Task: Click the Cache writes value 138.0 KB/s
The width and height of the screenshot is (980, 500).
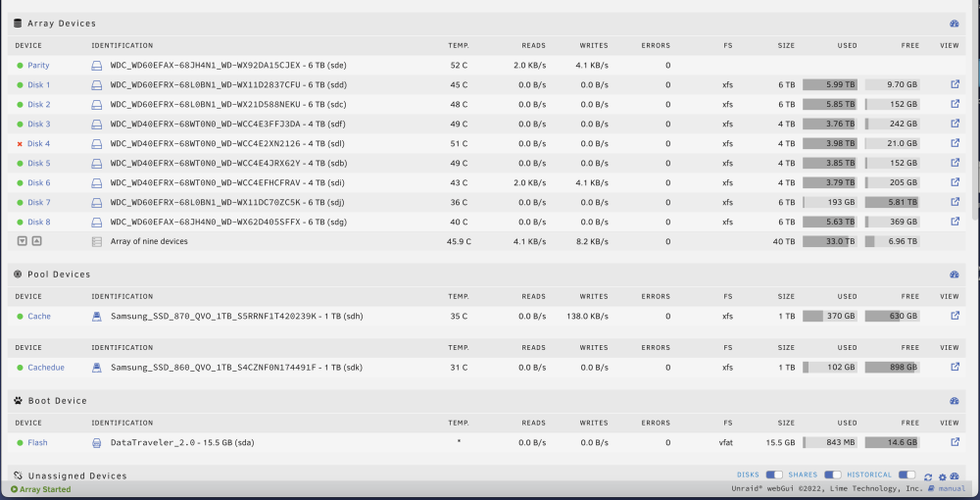Action: tap(585, 317)
